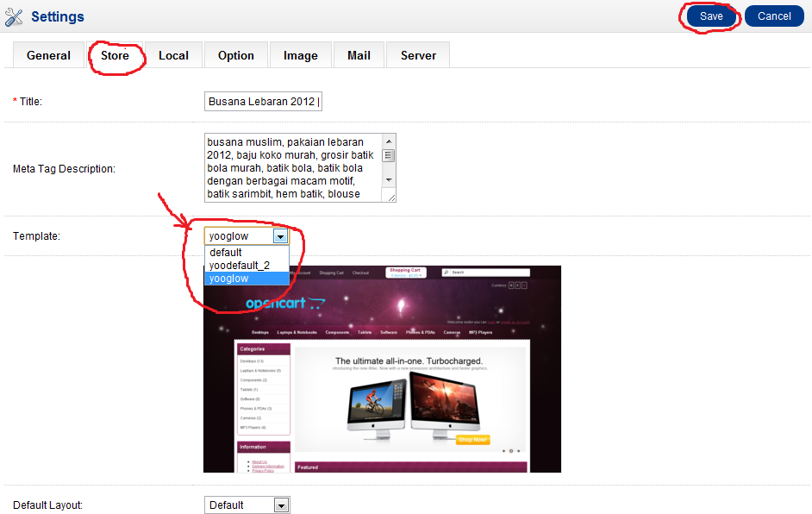Open the Store tab
Screen dimensions: 812x514
point(115,55)
